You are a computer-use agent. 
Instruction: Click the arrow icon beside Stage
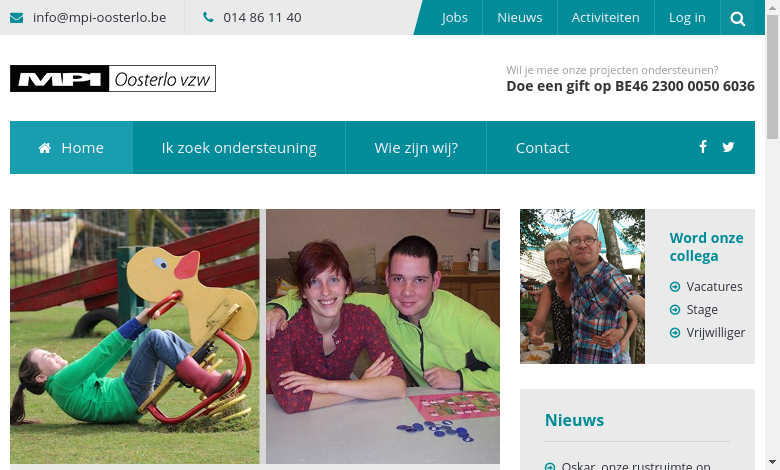click(675, 309)
